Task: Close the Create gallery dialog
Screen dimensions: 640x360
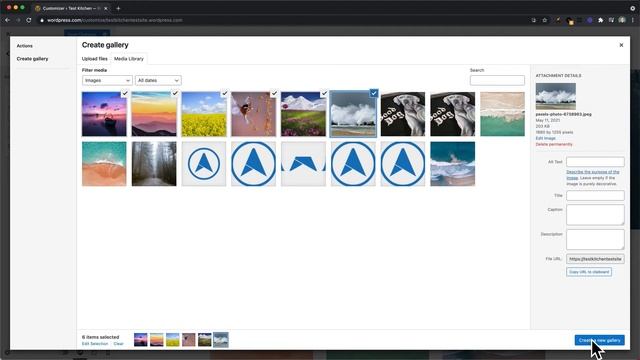Action: click(621, 45)
